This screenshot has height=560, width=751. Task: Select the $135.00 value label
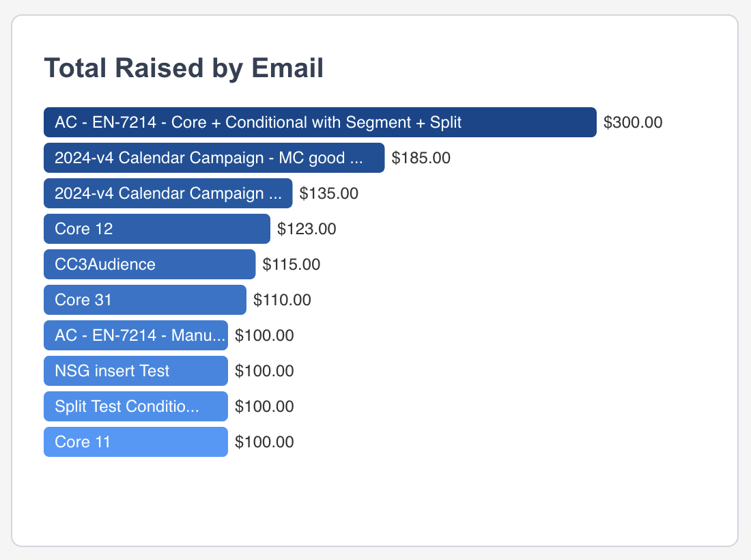click(x=328, y=193)
